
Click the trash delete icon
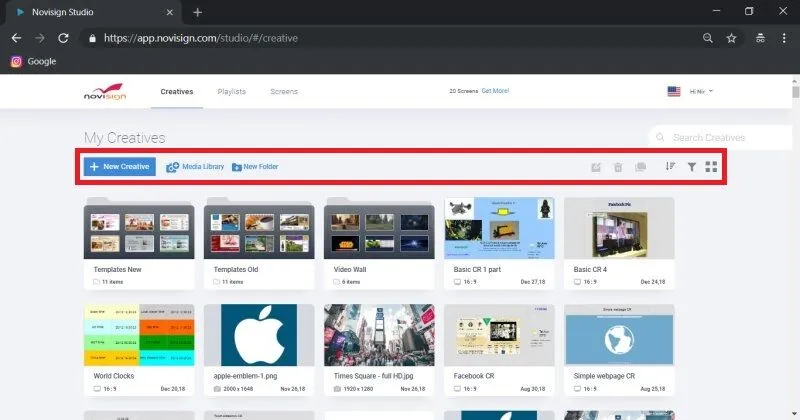618,167
